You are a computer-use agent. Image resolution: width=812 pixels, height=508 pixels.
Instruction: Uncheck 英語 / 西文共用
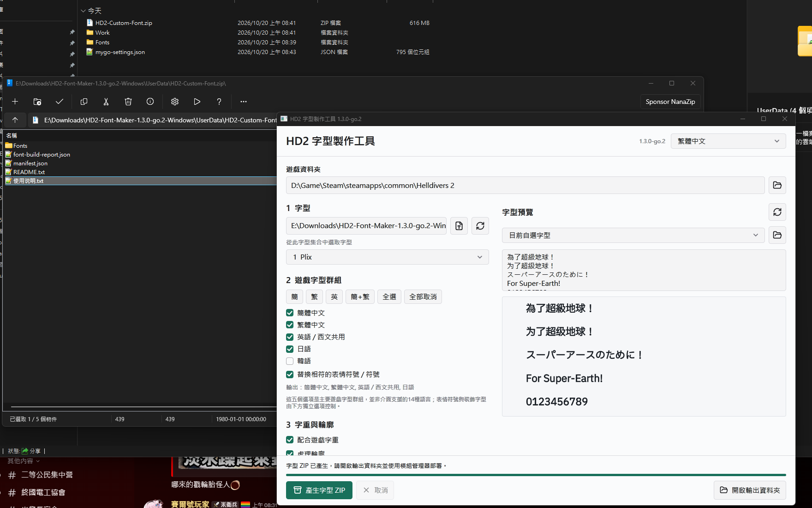[290, 337]
